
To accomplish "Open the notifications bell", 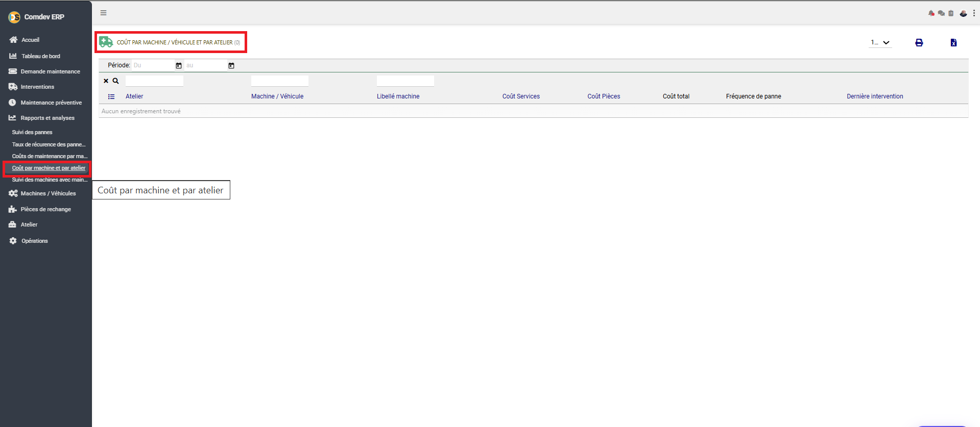I will (931, 13).
